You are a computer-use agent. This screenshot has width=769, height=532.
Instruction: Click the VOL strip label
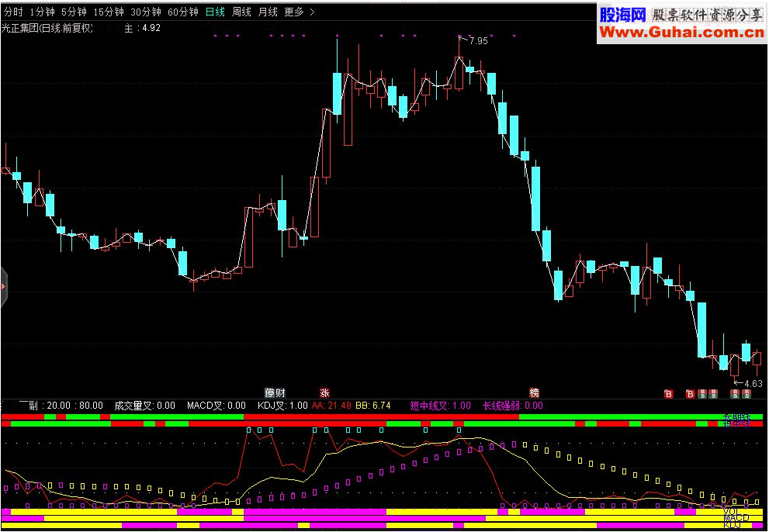[731, 512]
